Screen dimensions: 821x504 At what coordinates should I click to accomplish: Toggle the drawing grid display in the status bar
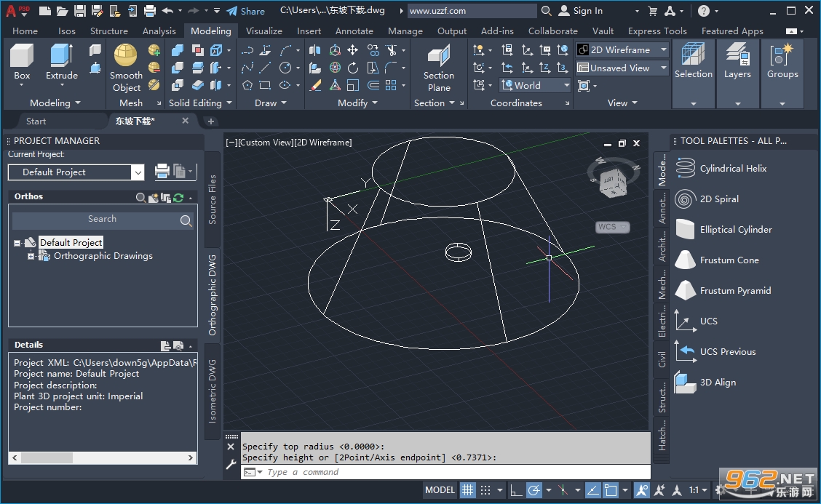467,490
